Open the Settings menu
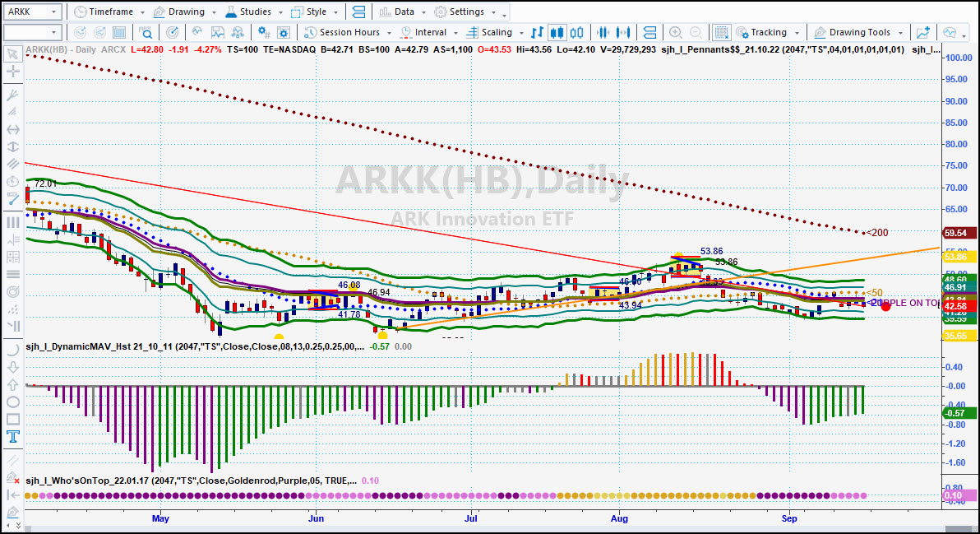The width and height of the screenshot is (980, 534). [x=465, y=12]
